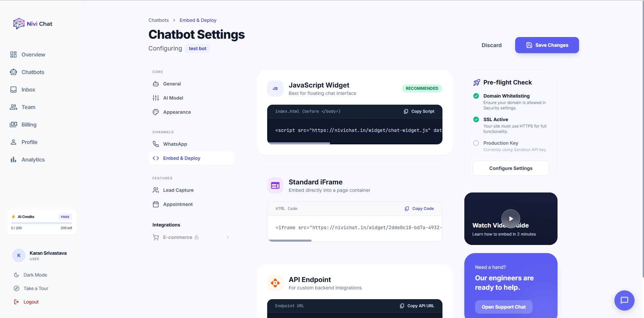Select Appointment feature
Image resolution: width=644 pixels, height=318 pixels.
pos(191,204)
